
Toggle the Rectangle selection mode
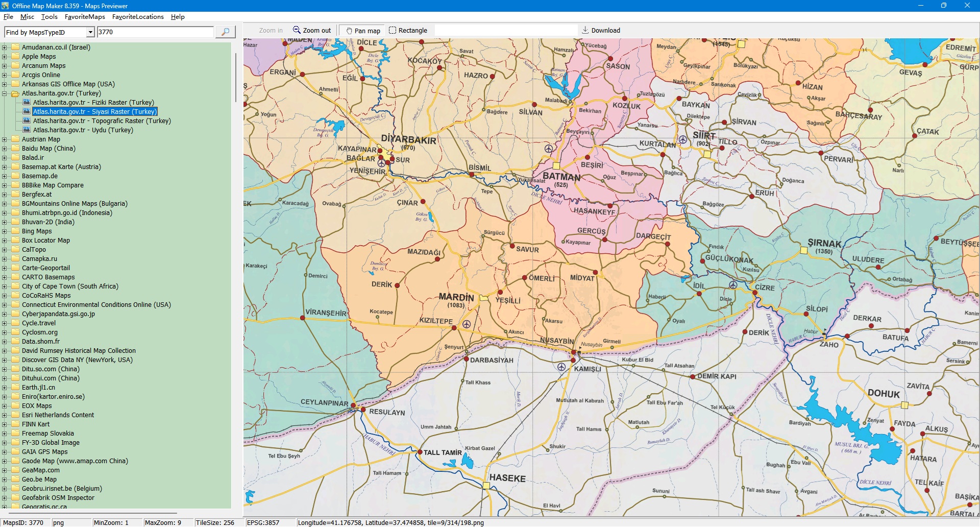[408, 31]
